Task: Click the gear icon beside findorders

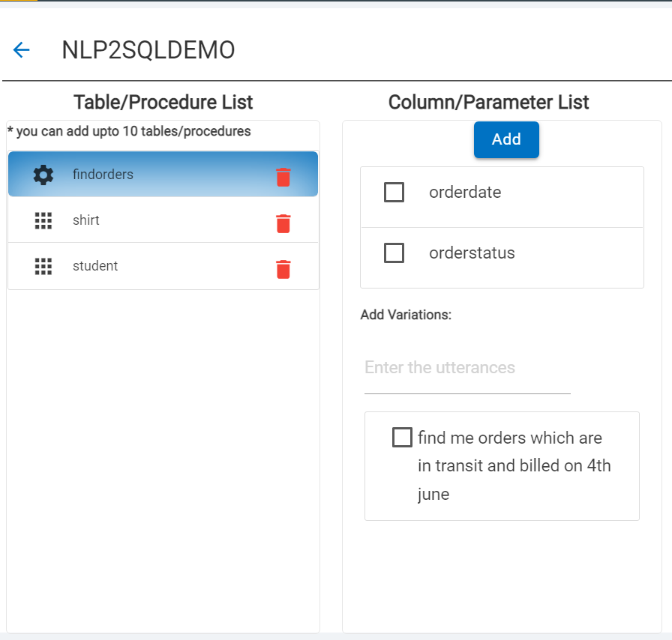Action: pyautogui.click(x=43, y=175)
